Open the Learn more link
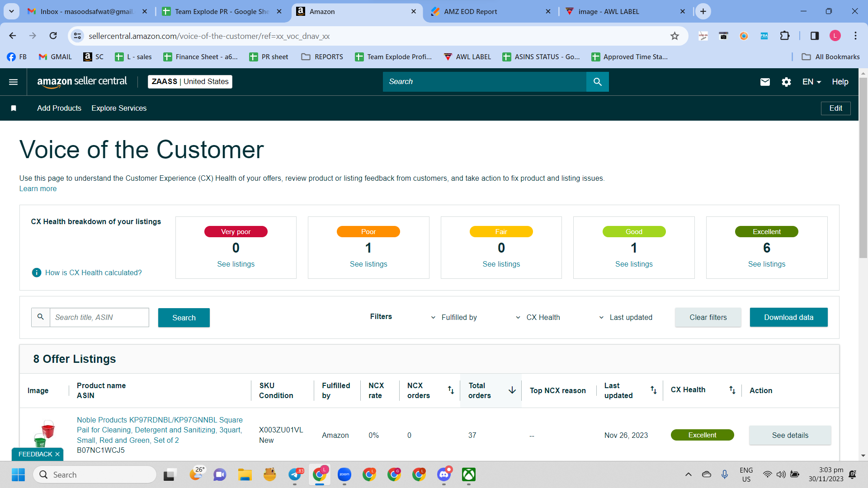 coord(38,189)
